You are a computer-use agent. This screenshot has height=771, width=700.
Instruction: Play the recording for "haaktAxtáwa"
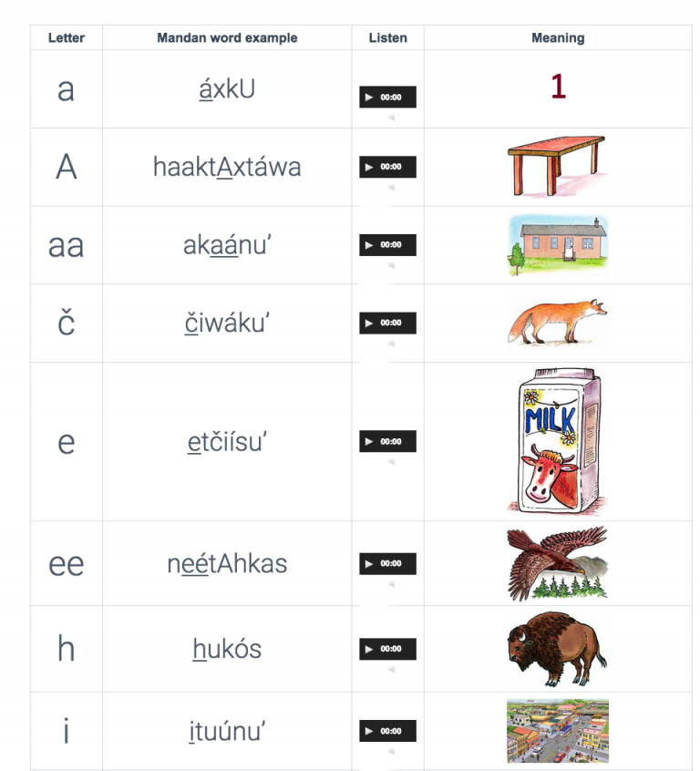pos(370,167)
